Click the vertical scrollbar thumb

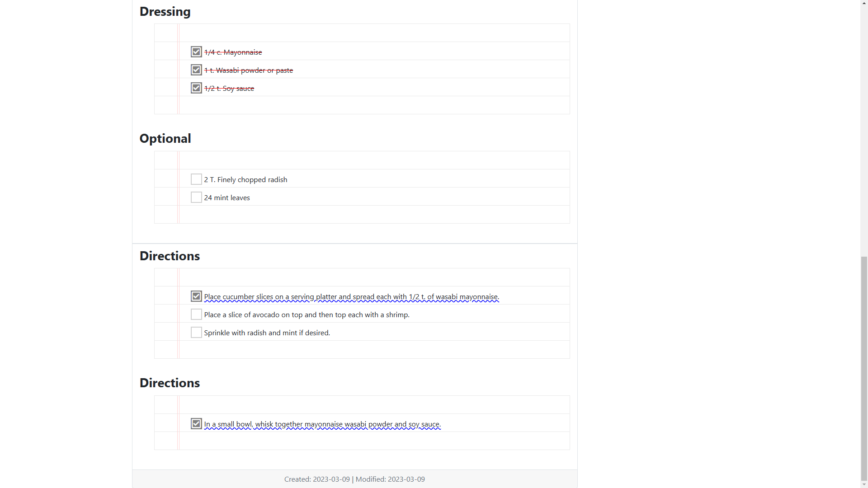[x=864, y=368]
